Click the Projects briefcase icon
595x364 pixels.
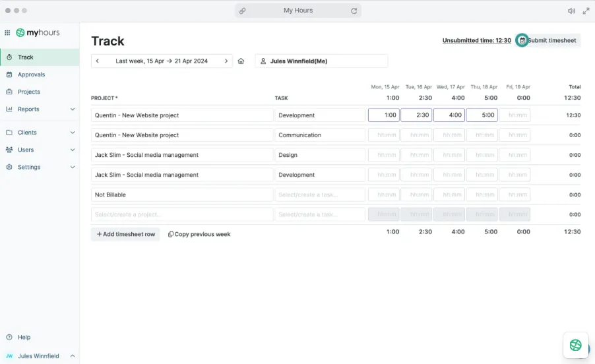click(x=9, y=92)
